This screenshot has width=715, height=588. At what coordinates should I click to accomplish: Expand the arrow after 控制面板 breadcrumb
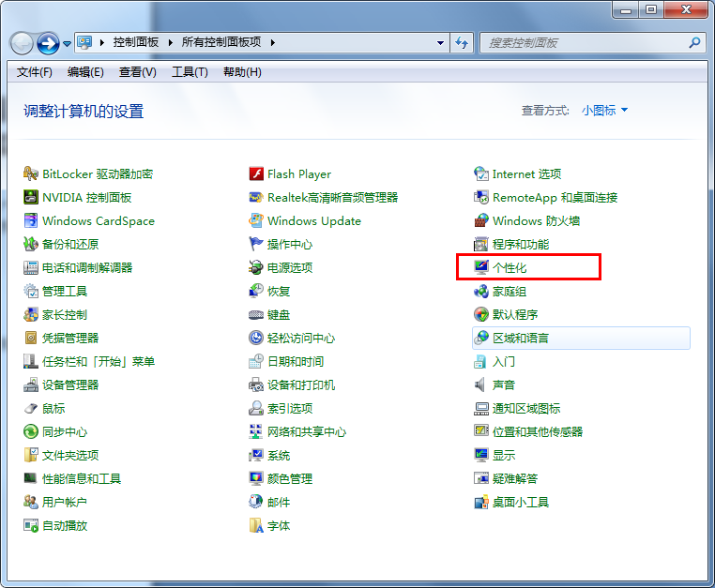[171, 42]
